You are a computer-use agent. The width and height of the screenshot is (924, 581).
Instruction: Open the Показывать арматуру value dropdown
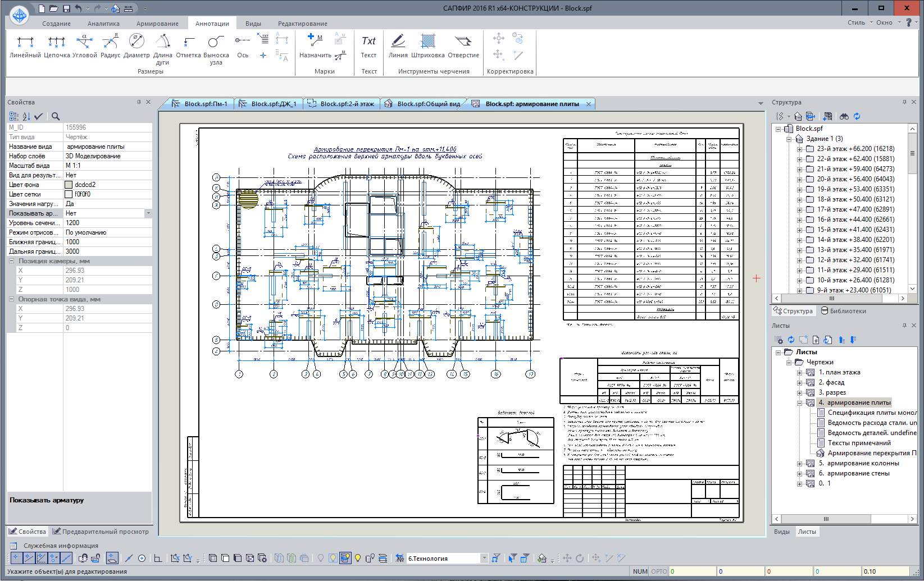click(x=148, y=213)
